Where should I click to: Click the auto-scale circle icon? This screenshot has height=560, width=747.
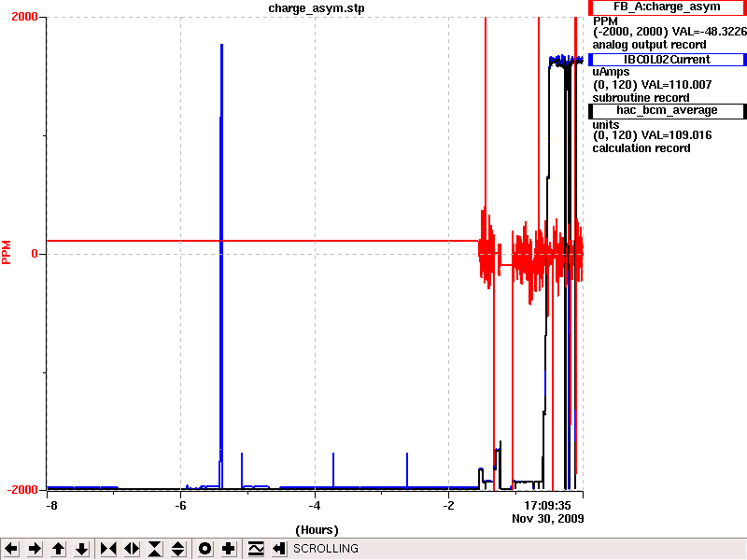[204, 549]
